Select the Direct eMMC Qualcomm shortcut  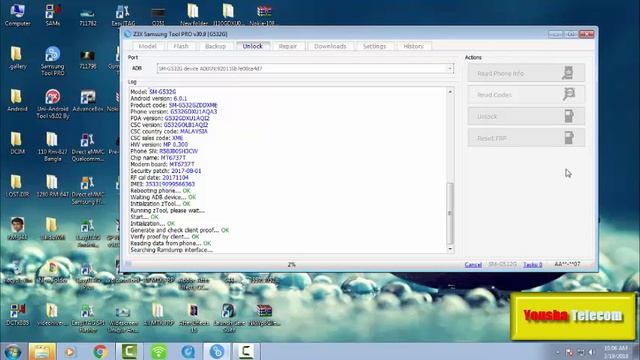pos(88,147)
